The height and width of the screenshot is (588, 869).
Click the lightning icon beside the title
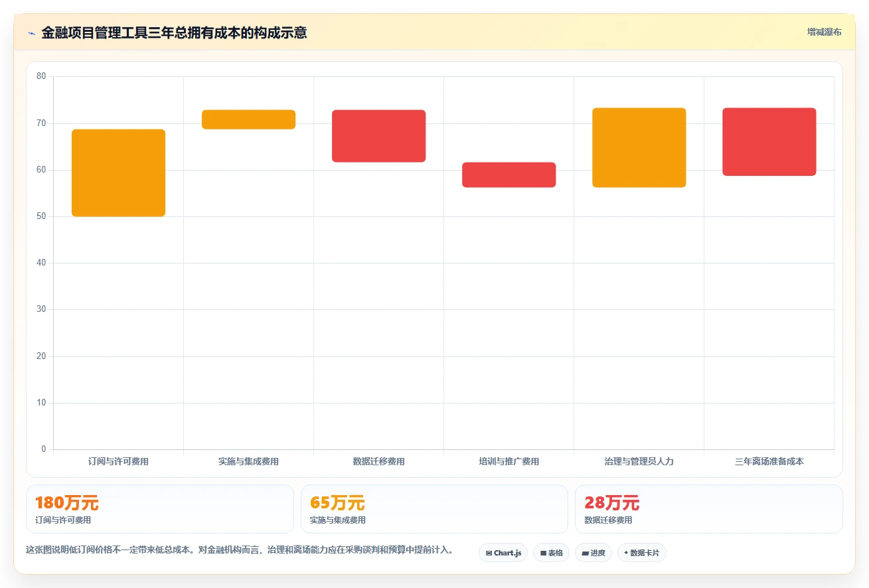[32, 33]
